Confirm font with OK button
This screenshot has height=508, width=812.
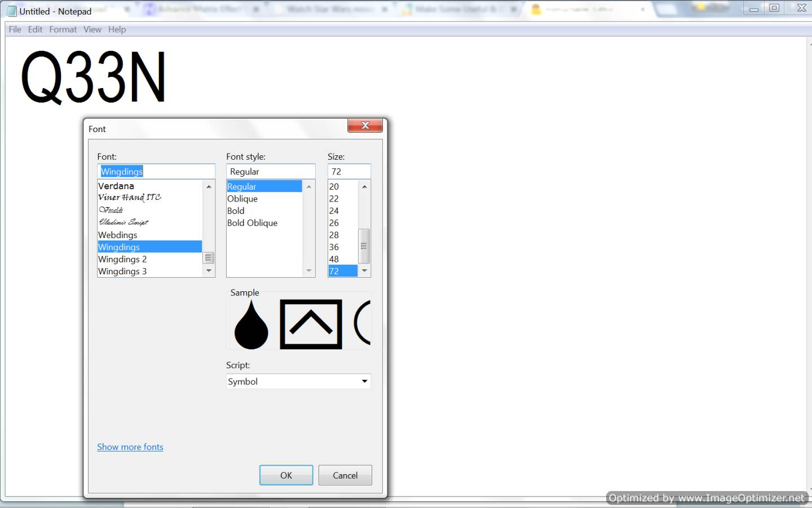(286, 475)
